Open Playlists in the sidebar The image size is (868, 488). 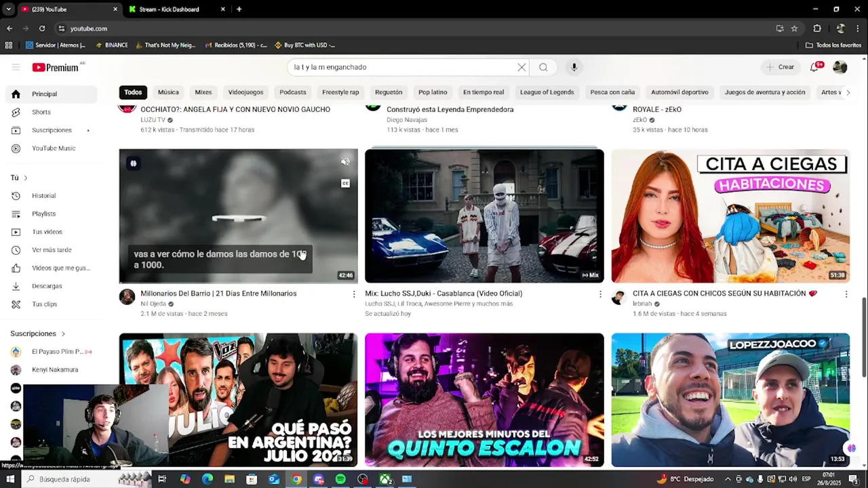(52, 213)
